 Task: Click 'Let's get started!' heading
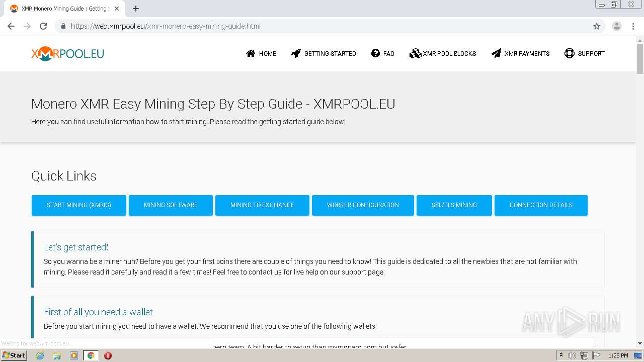[x=76, y=247]
